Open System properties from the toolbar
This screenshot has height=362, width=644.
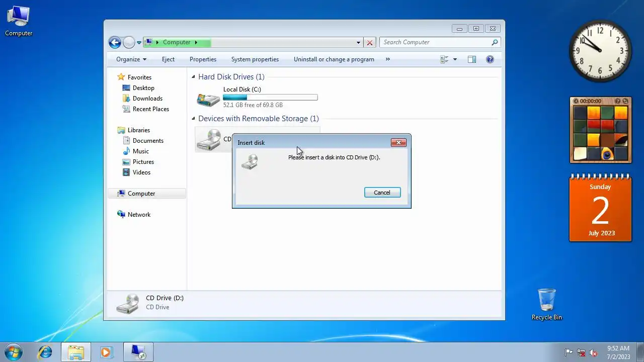(x=255, y=59)
